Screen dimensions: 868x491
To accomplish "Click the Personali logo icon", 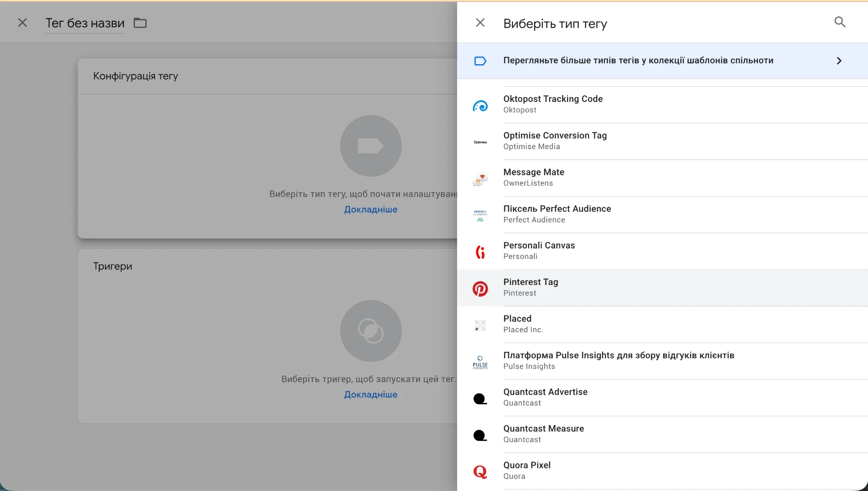I will coord(480,252).
